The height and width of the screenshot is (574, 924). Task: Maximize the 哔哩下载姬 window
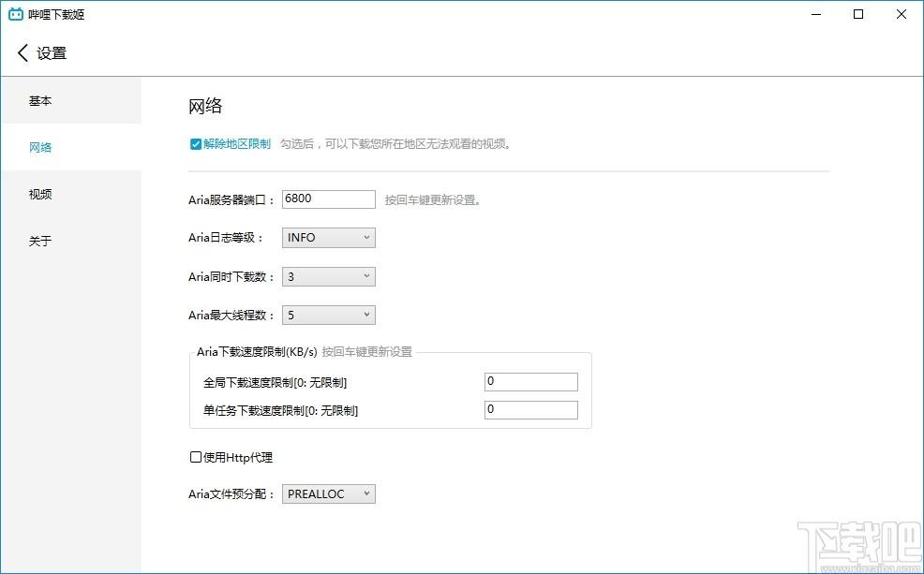tap(858, 15)
